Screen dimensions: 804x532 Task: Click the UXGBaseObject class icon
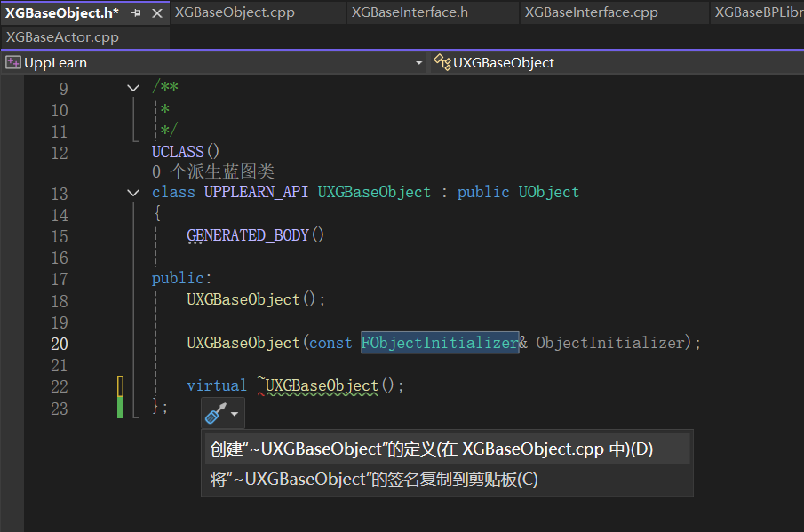[442, 62]
